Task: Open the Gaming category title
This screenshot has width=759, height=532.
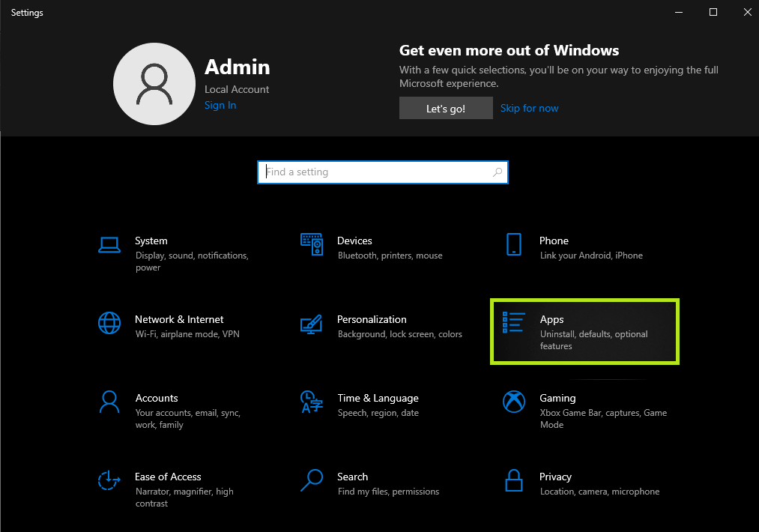Action: coord(557,398)
